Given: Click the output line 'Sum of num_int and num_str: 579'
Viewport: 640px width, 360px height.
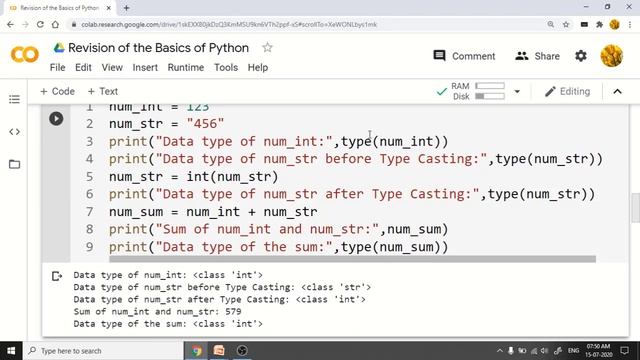Looking at the screenshot, I should 157,311.
